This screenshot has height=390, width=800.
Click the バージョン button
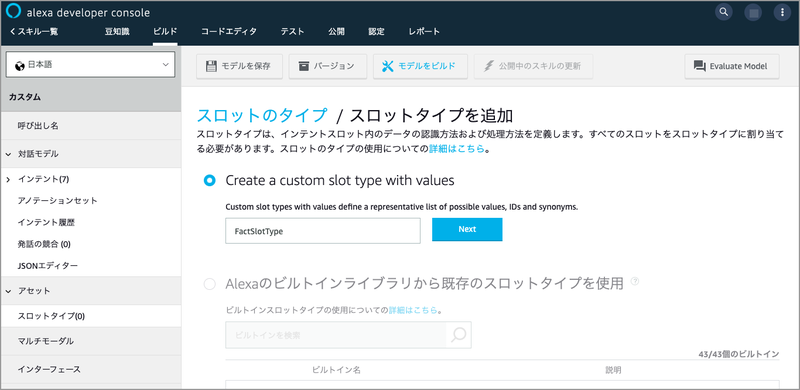pyautogui.click(x=328, y=66)
